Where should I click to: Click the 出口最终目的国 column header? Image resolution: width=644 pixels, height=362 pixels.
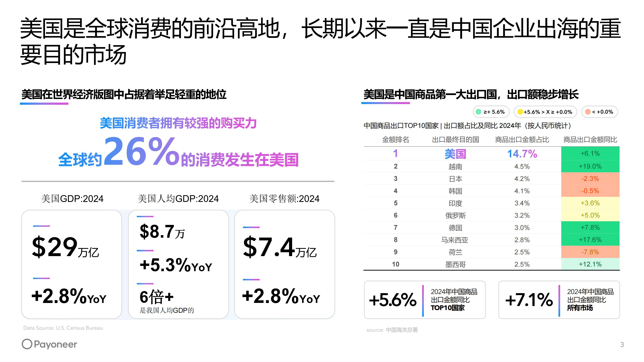coord(455,139)
